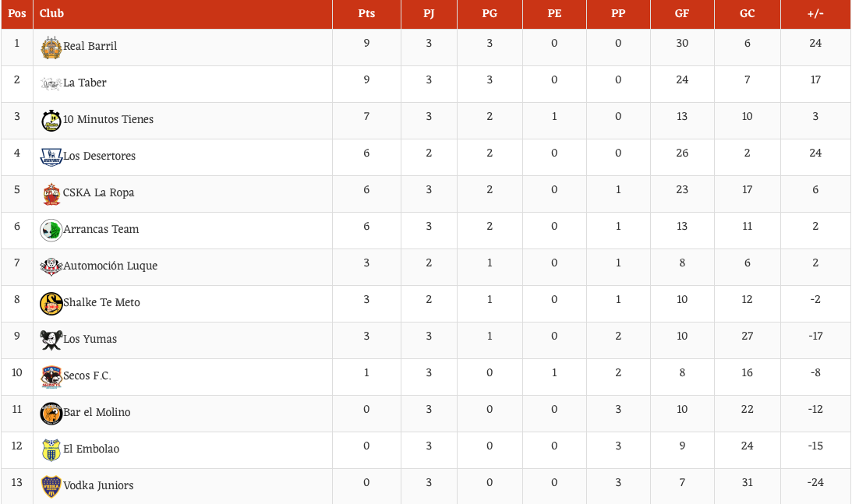
Task: Open the Automoción Luque club link
Action: (x=110, y=266)
